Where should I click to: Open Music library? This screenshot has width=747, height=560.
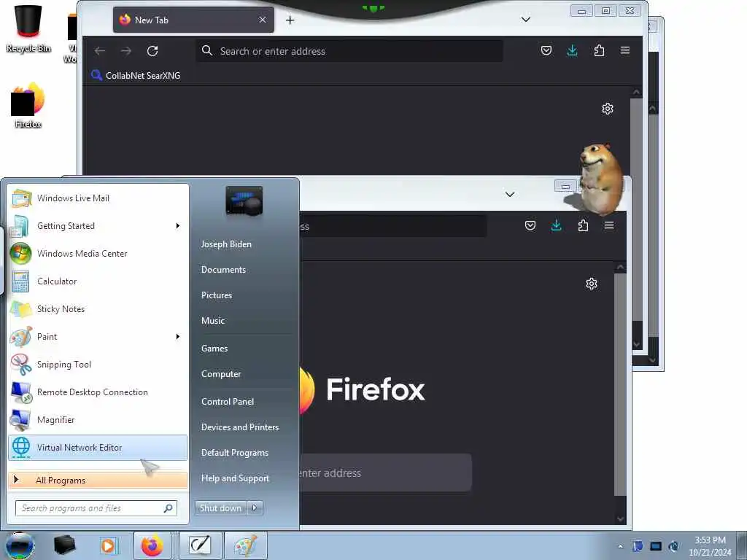pos(213,321)
